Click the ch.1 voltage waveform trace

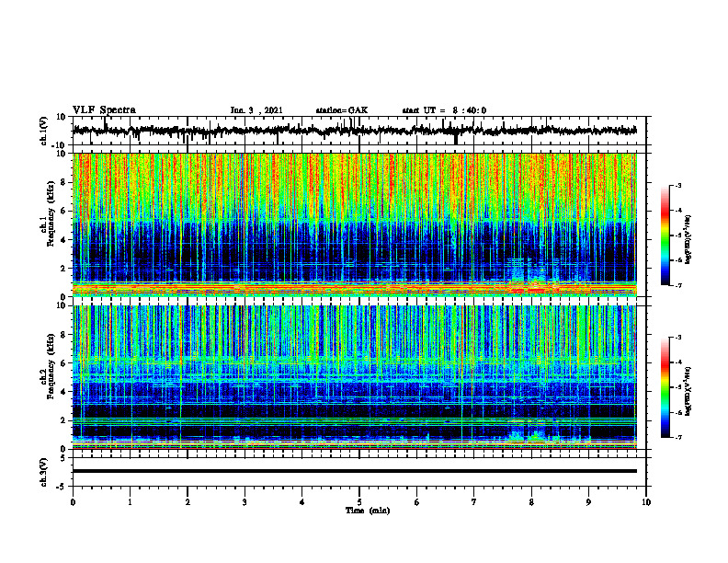pyautogui.click(x=355, y=131)
